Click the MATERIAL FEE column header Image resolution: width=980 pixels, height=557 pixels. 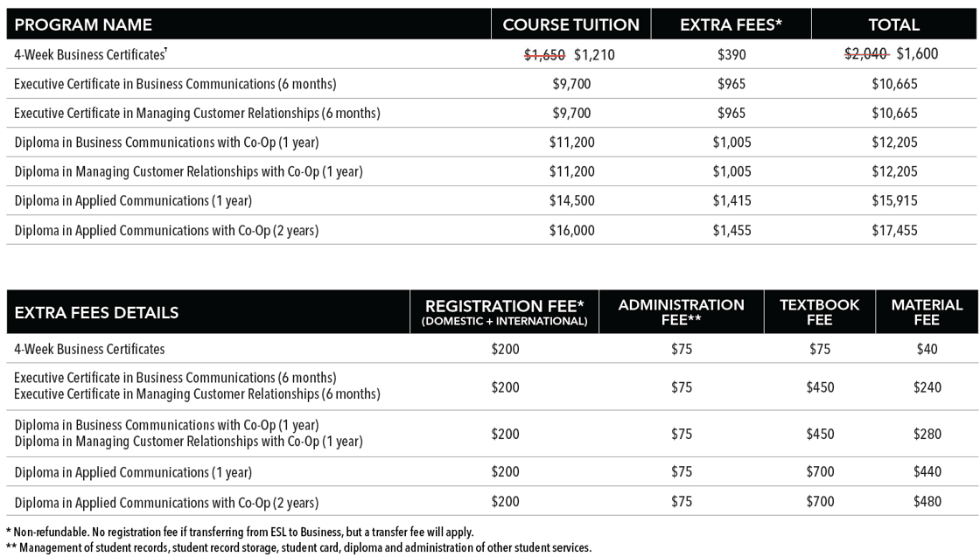927,312
